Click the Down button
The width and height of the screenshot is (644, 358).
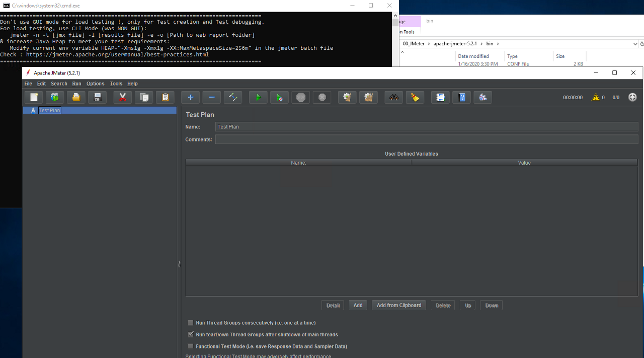pos(492,305)
